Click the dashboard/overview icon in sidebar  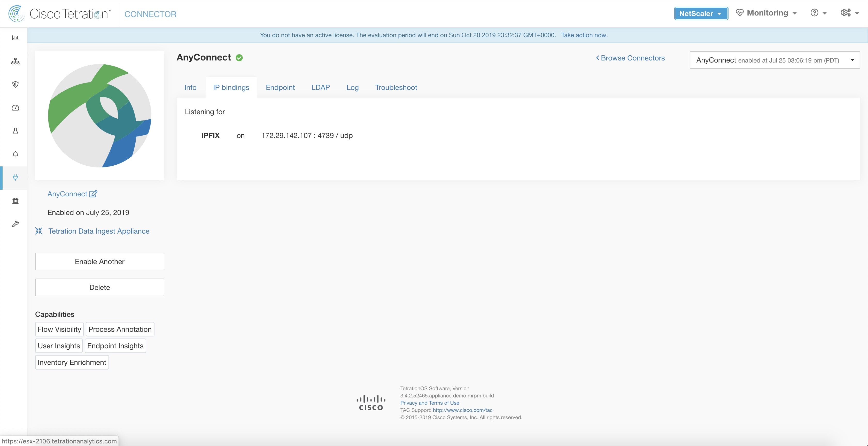[15, 37]
